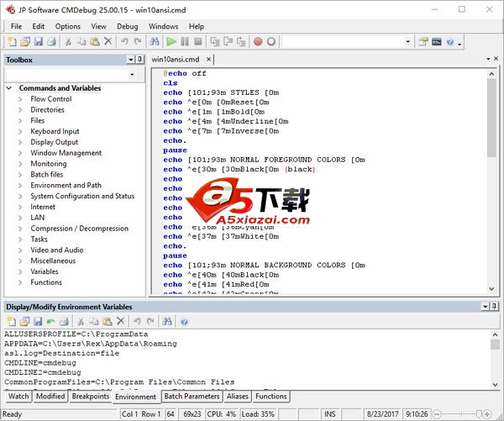
Task: Save the batch file in main toolbar
Action: [x=39, y=41]
